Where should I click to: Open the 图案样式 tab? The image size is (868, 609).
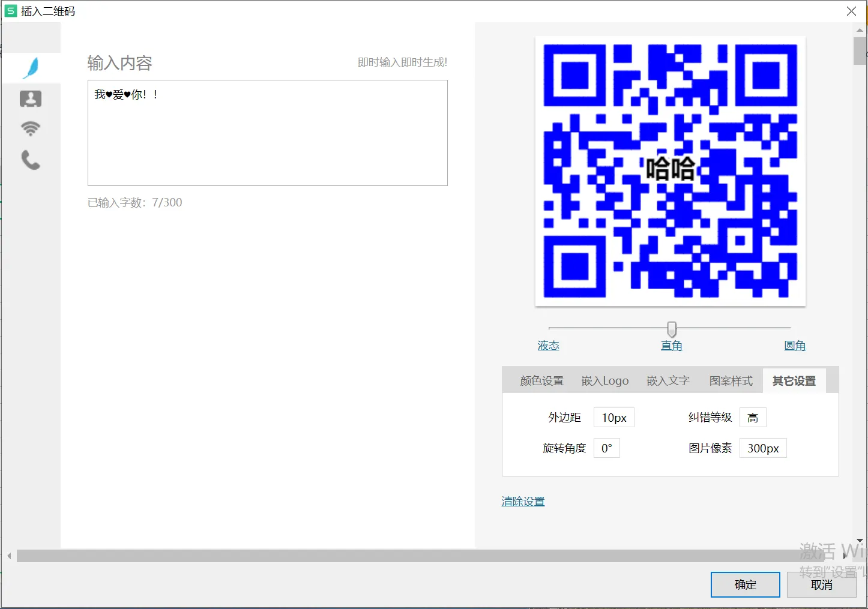(x=731, y=381)
